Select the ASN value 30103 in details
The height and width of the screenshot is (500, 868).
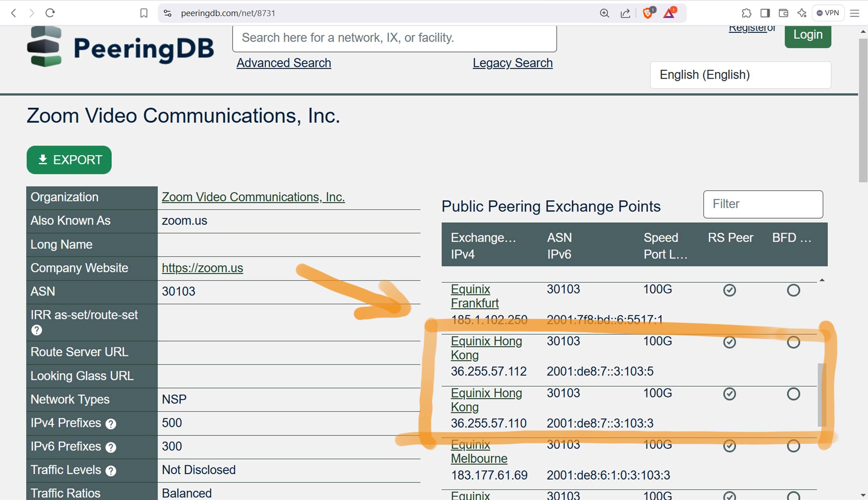click(x=178, y=291)
